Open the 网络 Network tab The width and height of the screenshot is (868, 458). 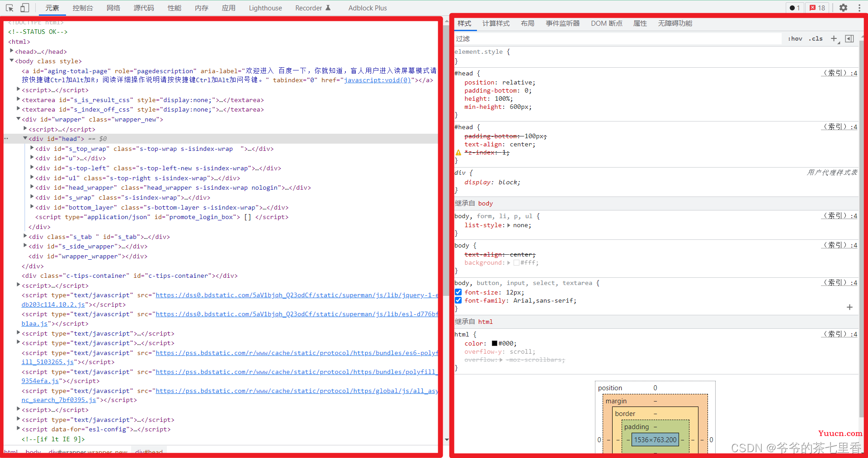tap(113, 8)
